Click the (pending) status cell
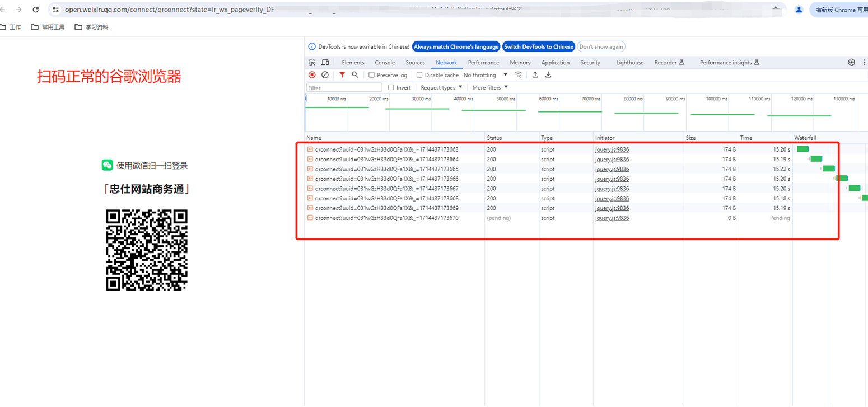This screenshot has height=407, width=868. (499, 218)
